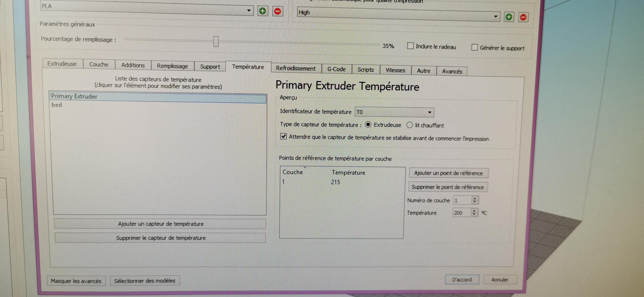Add a new PLA material profile
Viewport: 644px width, 297px height.
262,11
